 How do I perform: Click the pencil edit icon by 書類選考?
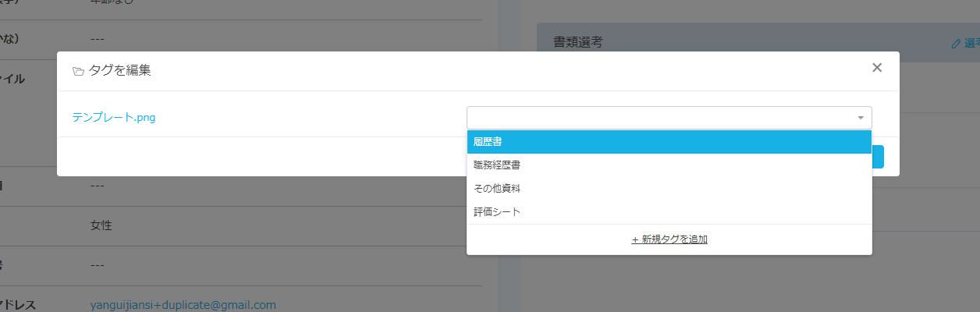tap(956, 44)
